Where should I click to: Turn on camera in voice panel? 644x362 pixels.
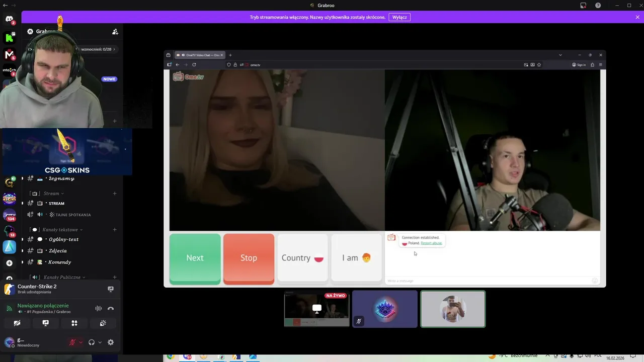pyautogui.click(x=17, y=323)
